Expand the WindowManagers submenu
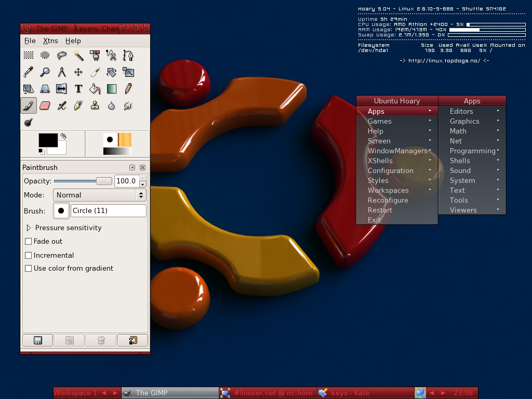532x399 pixels. [x=397, y=151]
